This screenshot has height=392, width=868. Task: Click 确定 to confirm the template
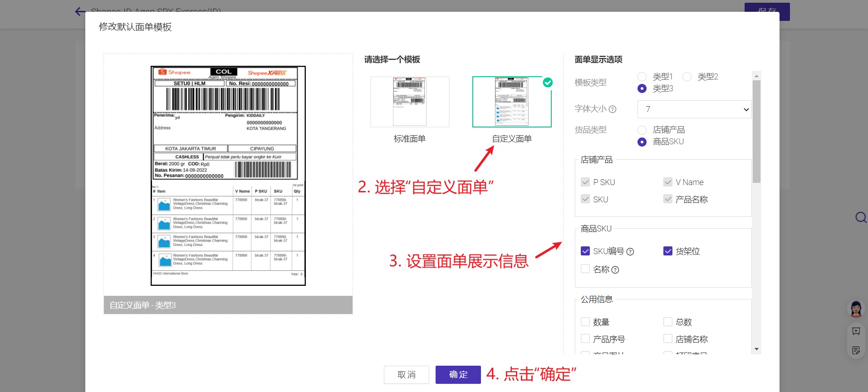coord(458,375)
